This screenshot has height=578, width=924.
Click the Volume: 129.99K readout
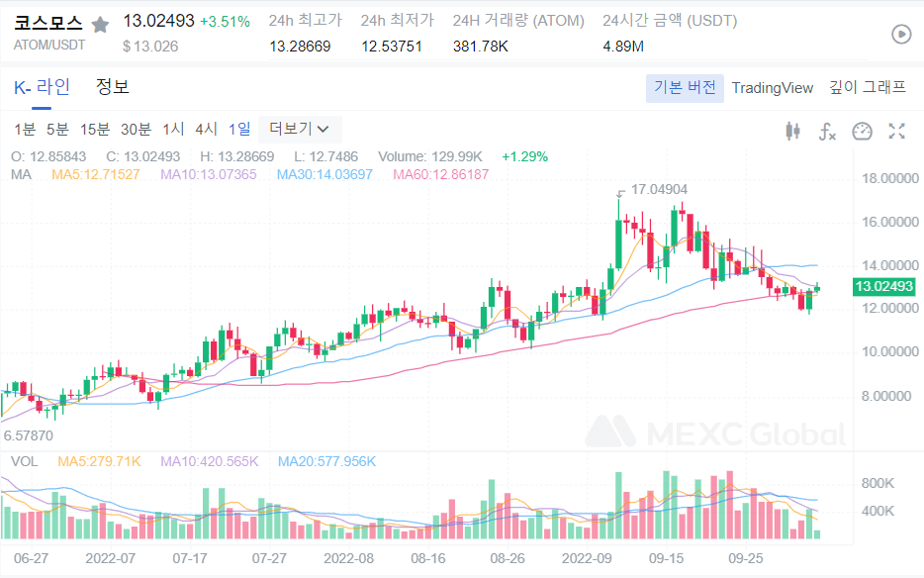click(x=430, y=157)
